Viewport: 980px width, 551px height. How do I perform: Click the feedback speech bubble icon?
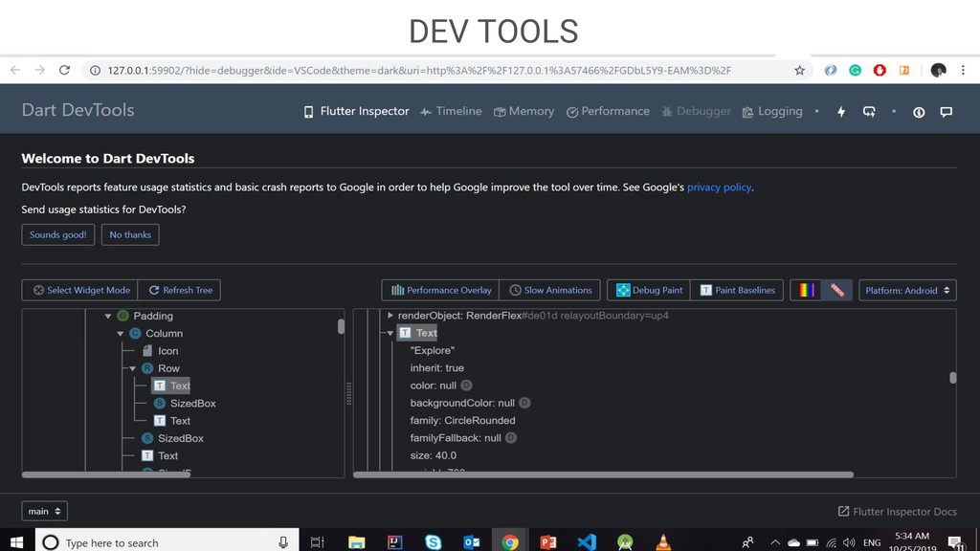pyautogui.click(x=946, y=112)
